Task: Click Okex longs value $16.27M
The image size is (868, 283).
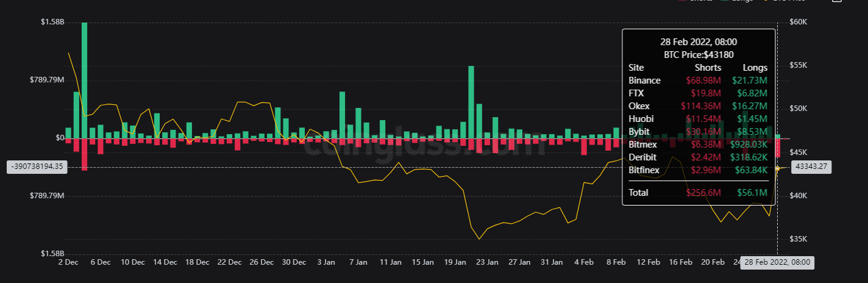Action: point(749,106)
